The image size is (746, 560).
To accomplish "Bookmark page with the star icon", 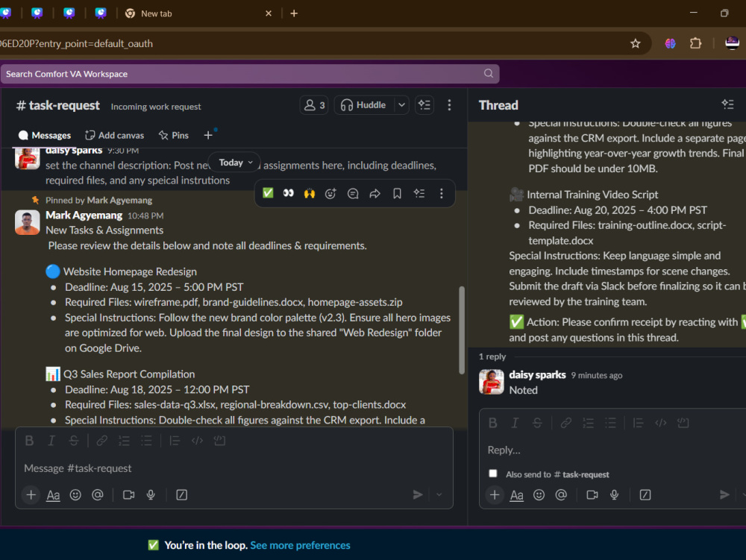I will 635,44.
